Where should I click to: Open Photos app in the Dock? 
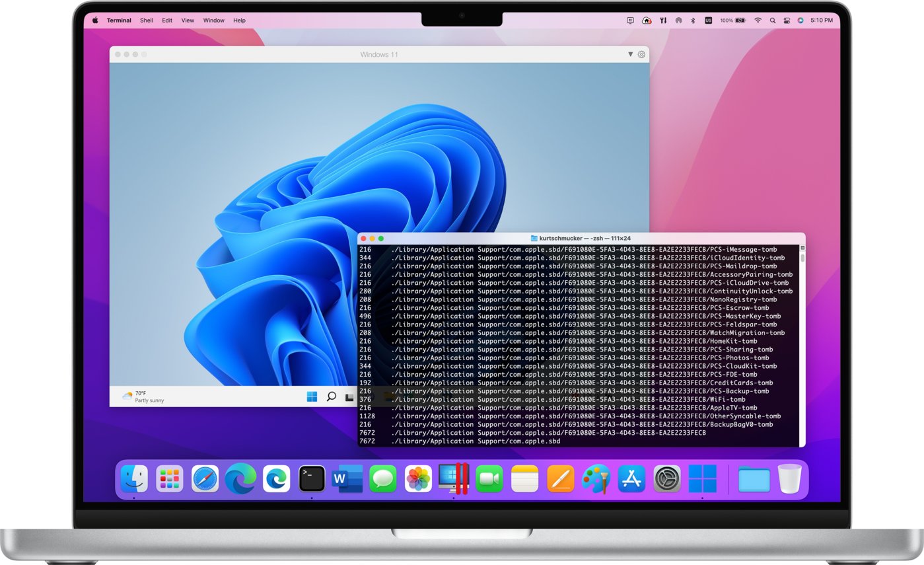pyautogui.click(x=418, y=478)
